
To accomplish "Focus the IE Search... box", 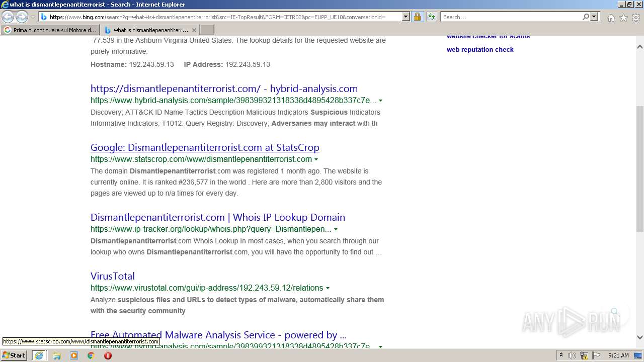I will [x=511, y=17].
